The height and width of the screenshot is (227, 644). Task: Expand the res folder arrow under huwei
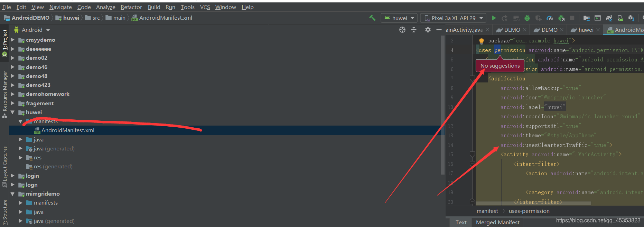tap(21, 158)
